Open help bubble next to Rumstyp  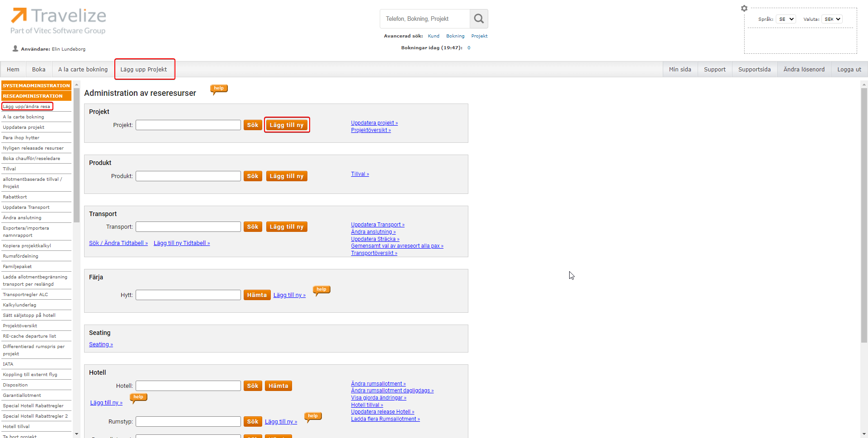click(x=313, y=417)
